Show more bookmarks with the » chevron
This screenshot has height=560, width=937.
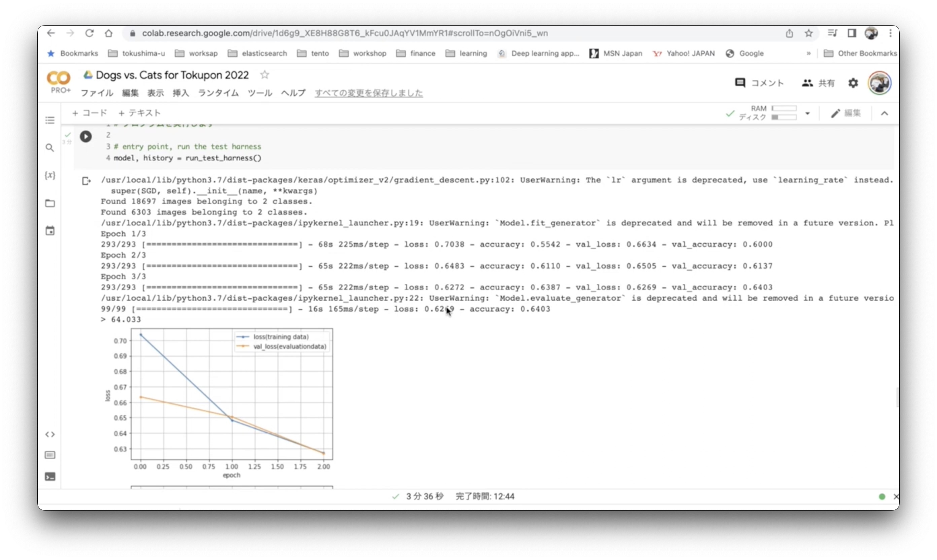[809, 53]
